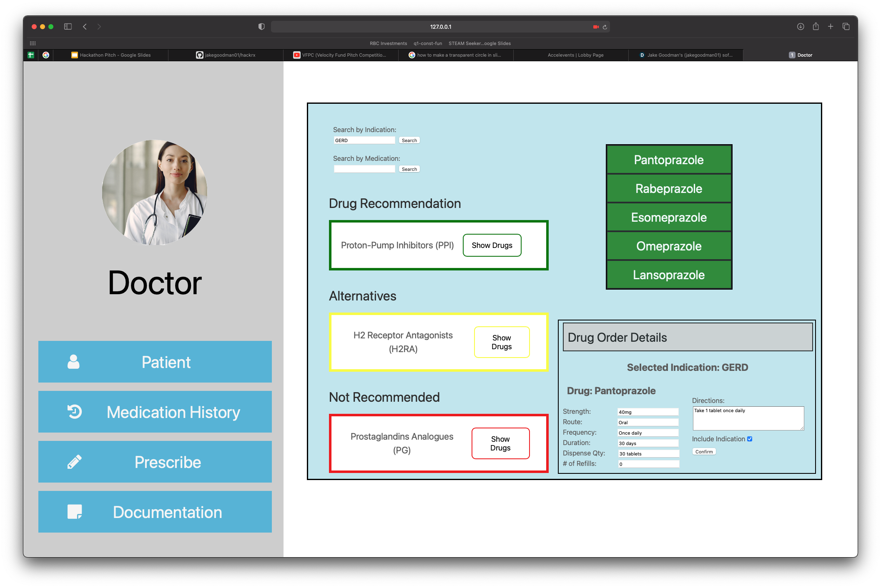Click the Safari share icon
The image size is (881, 588).
pyautogui.click(x=816, y=27)
